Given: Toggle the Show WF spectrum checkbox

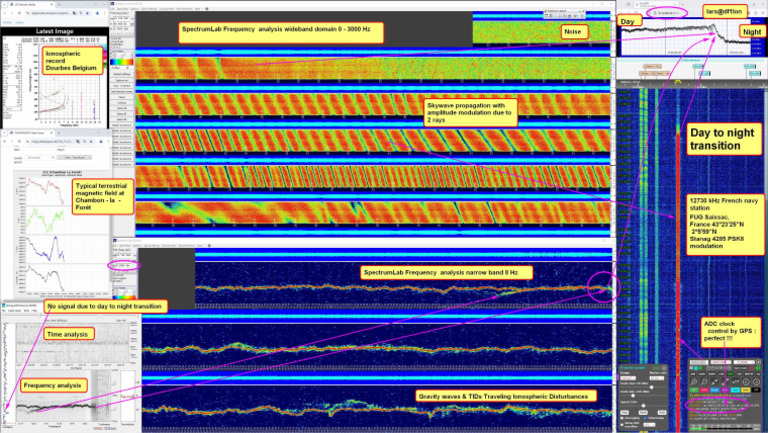Looking at the screenshot, I should point(622,425).
